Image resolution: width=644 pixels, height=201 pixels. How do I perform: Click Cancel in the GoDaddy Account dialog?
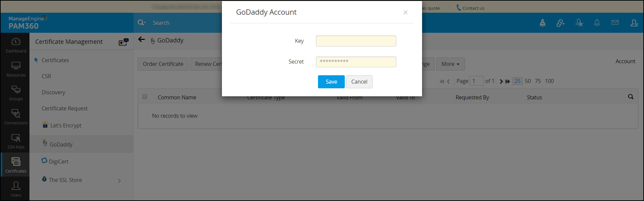click(359, 82)
